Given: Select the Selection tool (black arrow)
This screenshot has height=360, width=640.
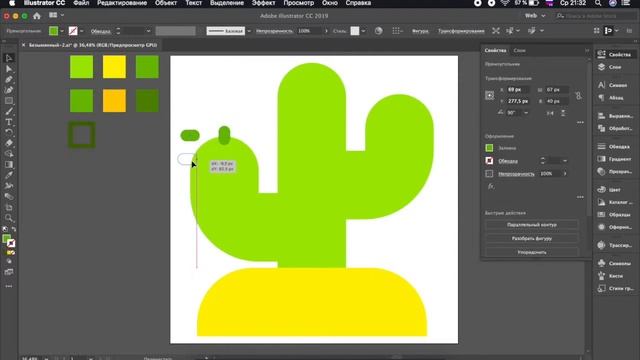Looking at the screenshot, I should (x=9, y=58).
